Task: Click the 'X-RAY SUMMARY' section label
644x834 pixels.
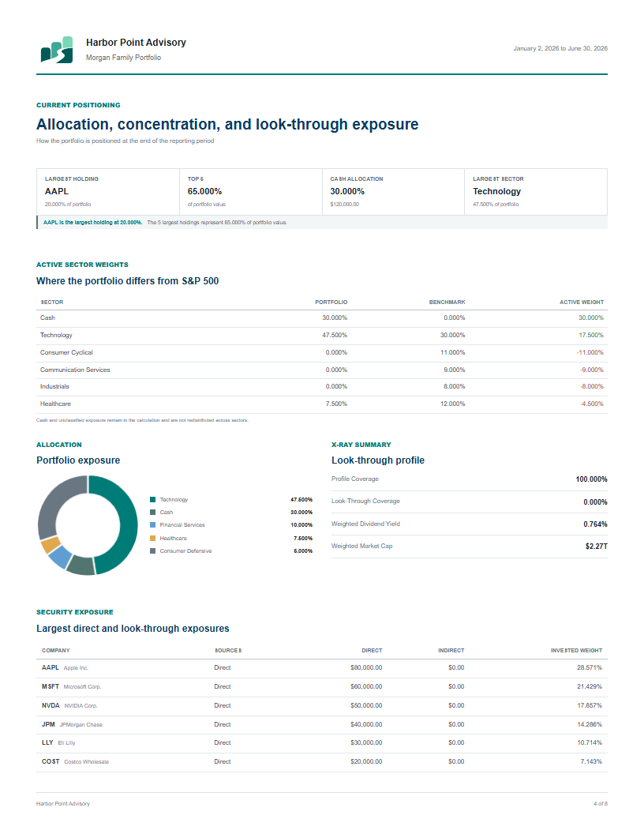Action: [x=361, y=445]
